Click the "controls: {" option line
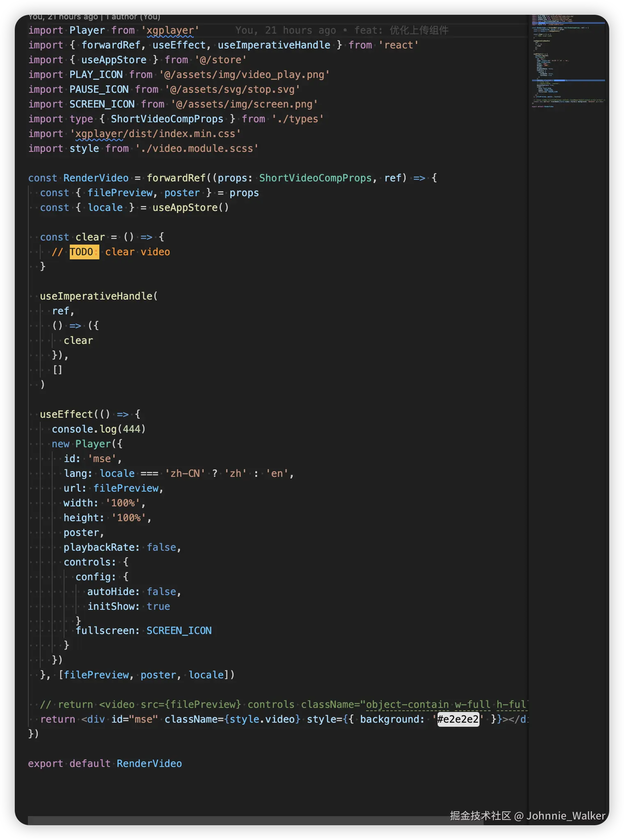This screenshot has height=840, width=624. (x=96, y=562)
